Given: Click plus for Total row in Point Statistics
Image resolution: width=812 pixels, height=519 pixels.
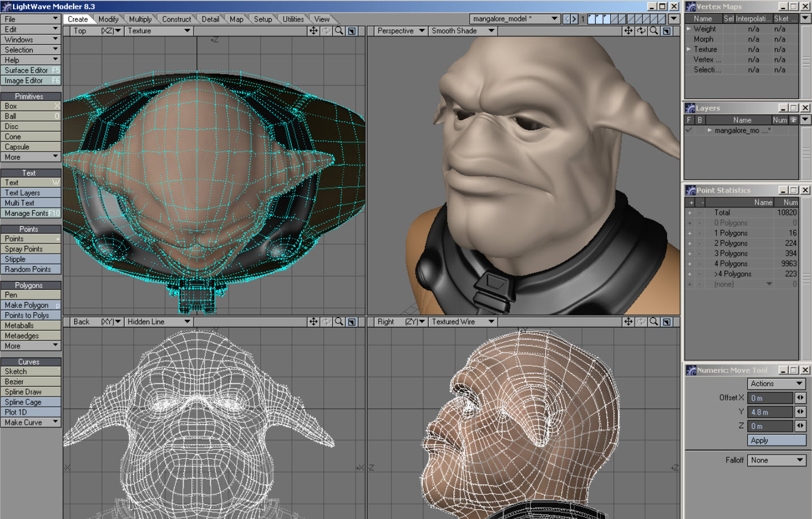Looking at the screenshot, I should click(x=690, y=212).
